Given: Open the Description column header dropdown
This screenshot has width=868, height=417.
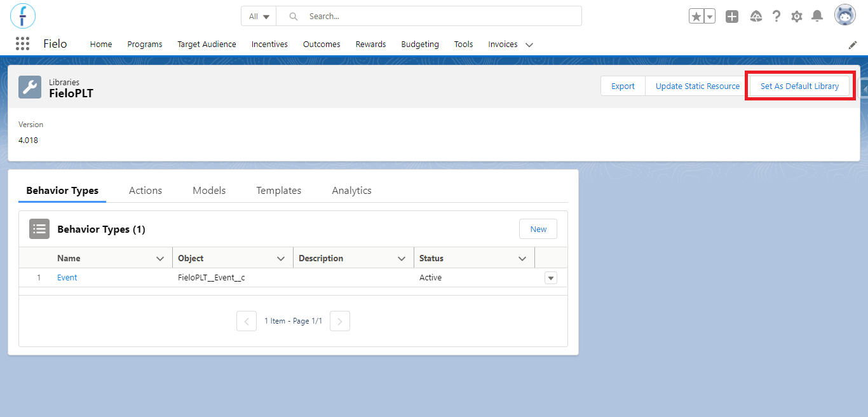Looking at the screenshot, I should tap(402, 259).
